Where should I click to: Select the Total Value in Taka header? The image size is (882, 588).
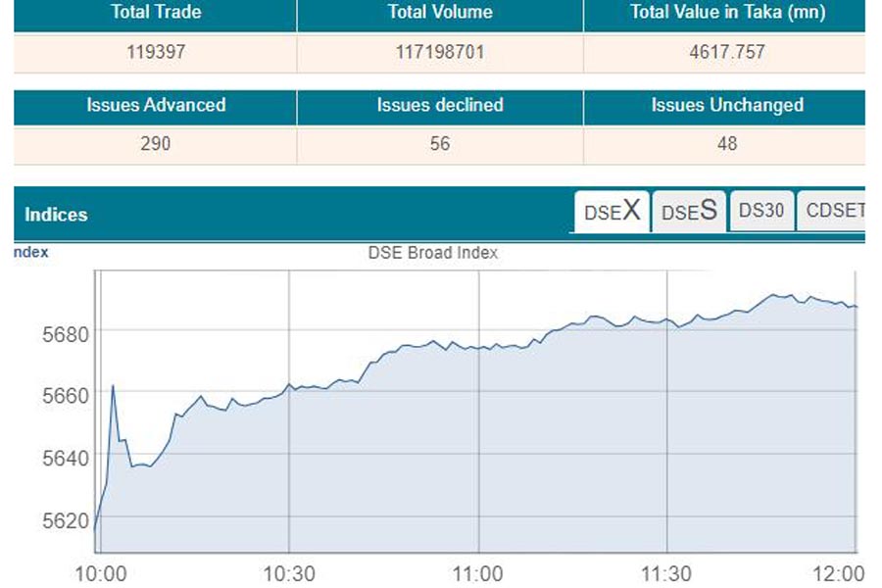727,13
